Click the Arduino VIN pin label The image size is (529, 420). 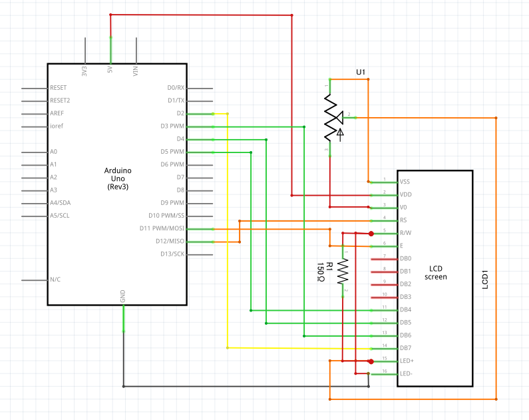135,71
